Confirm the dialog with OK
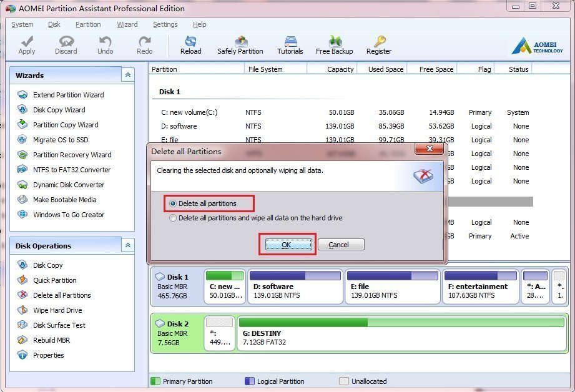The width and height of the screenshot is (575, 392). (288, 245)
